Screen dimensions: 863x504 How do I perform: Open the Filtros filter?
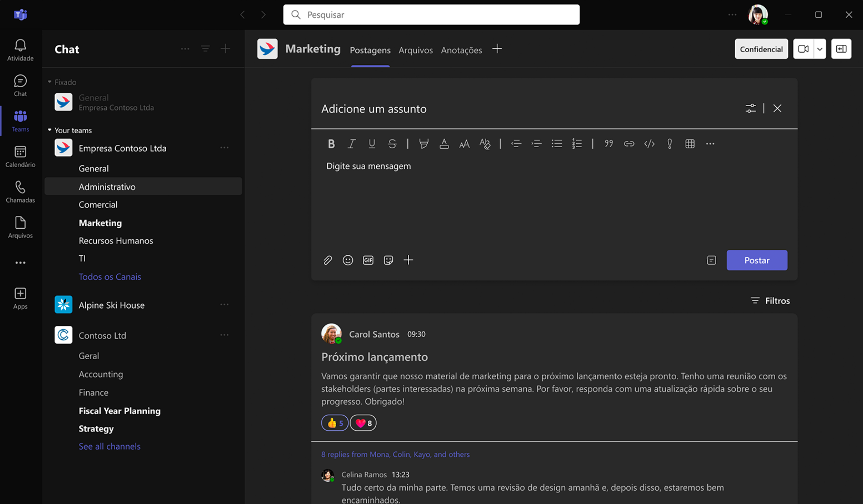[770, 300]
